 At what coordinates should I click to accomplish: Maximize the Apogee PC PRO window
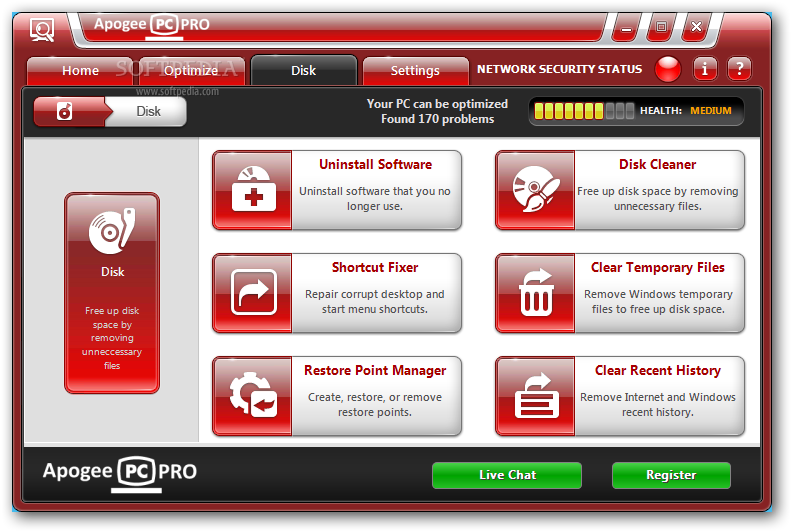tap(661, 27)
